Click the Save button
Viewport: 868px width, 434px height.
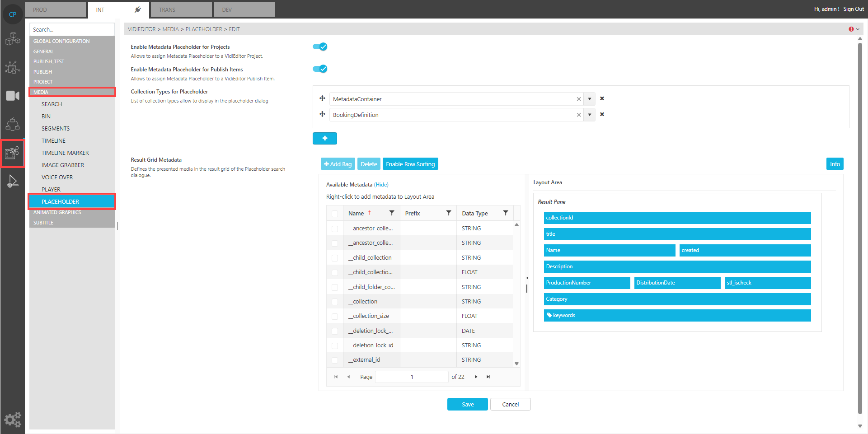(467, 404)
